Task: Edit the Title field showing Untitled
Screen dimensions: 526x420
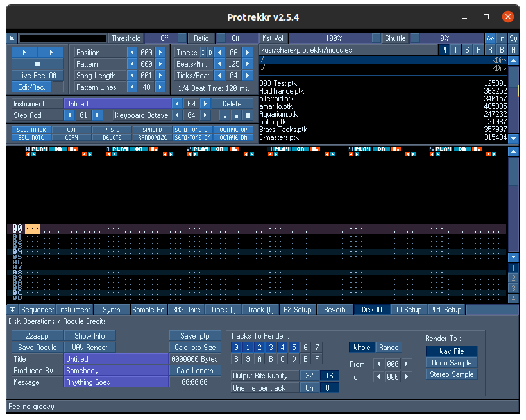Action: [x=116, y=359]
